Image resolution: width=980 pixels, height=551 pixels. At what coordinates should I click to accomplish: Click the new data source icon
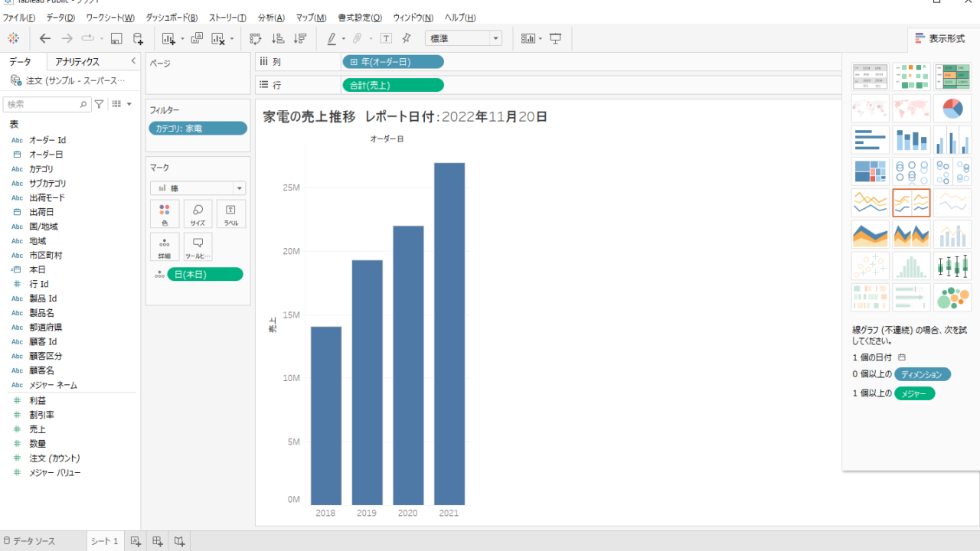click(138, 38)
